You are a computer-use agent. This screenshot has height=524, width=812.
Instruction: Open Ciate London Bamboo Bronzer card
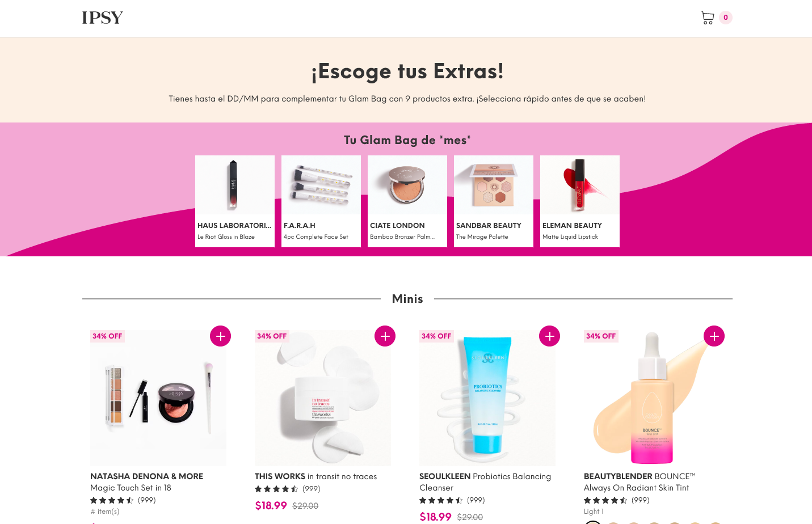(407, 201)
